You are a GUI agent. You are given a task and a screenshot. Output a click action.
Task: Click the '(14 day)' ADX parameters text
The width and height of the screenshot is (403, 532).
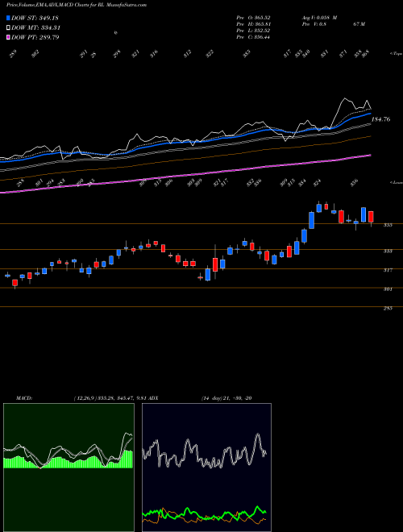coord(210,398)
